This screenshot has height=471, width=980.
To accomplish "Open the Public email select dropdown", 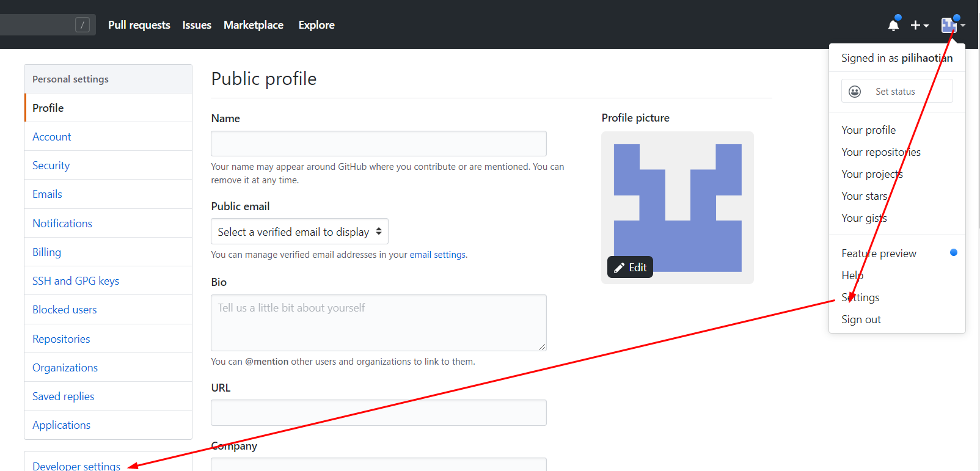I will coord(299,232).
